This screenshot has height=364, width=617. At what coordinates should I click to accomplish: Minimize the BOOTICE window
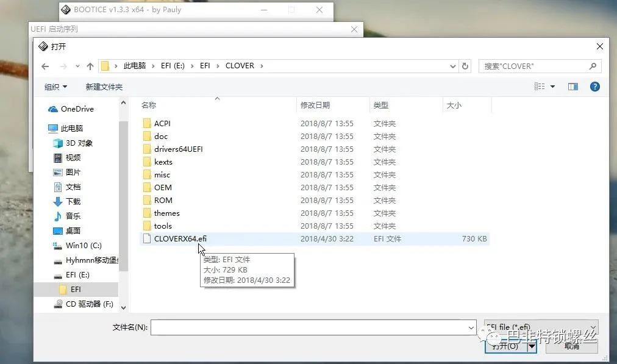(264, 10)
